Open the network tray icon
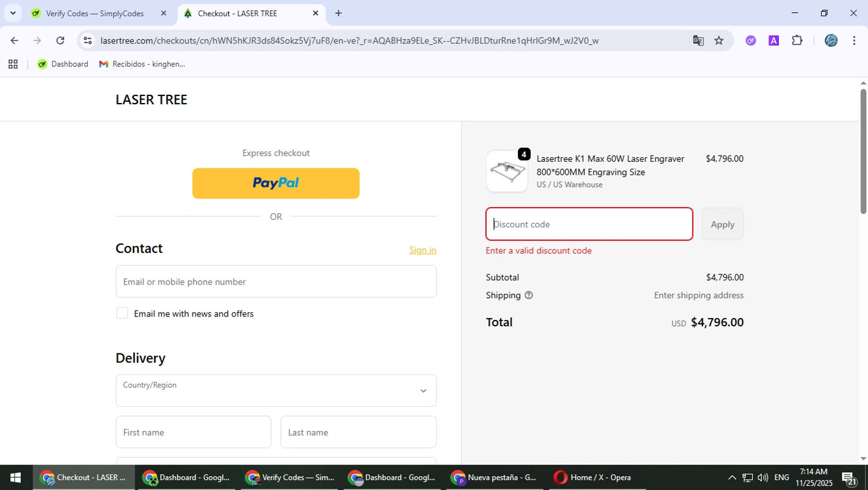This screenshot has height=490, width=868. pyautogui.click(x=748, y=477)
